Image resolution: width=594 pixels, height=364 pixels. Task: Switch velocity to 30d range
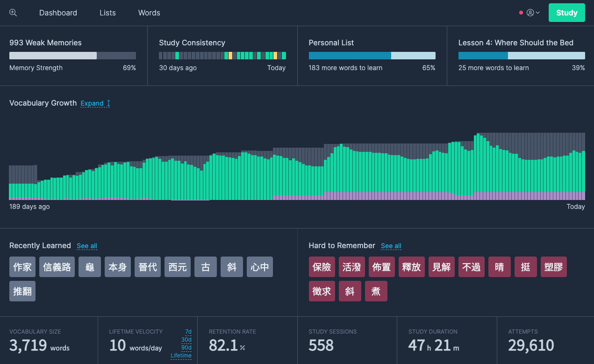click(186, 340)
